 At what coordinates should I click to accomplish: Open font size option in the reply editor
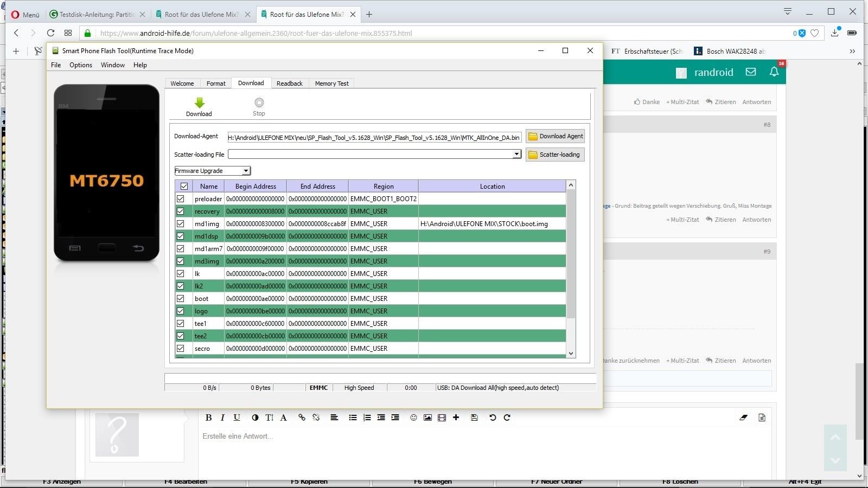click(x=270, y=418)
